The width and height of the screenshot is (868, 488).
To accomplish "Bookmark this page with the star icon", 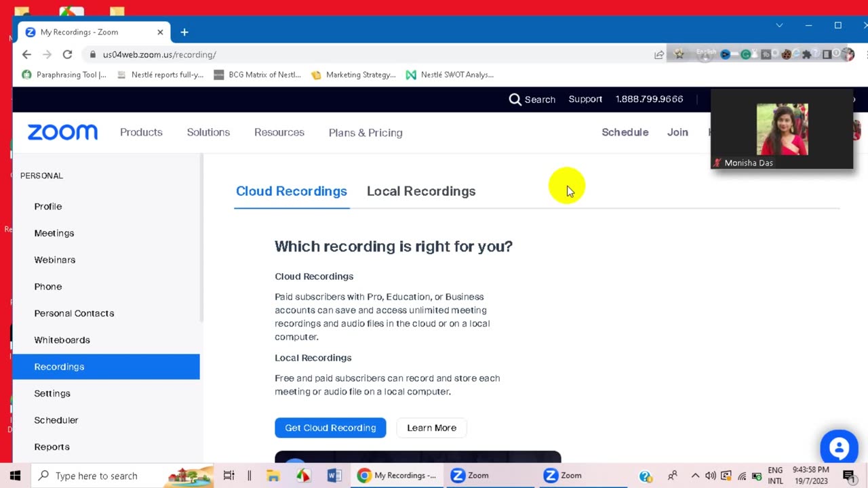I will pyautogui.click(x=679, y=54).
